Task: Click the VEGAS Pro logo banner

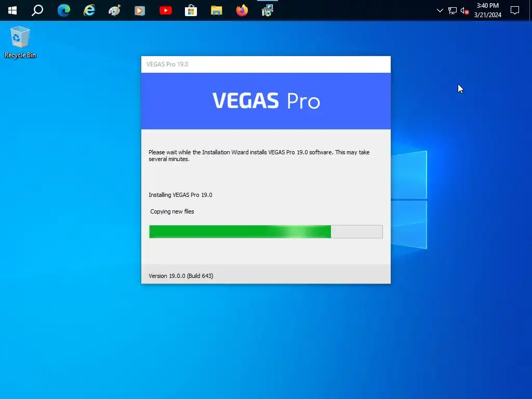Action: click(265, 101)
